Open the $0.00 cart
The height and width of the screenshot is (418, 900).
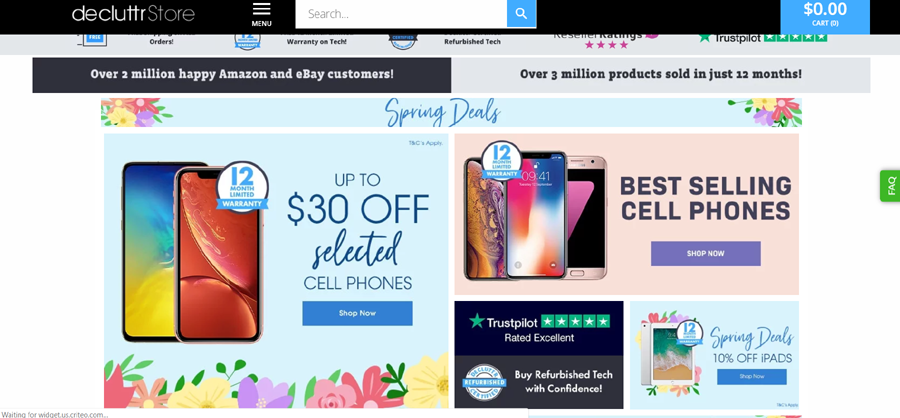825,16
